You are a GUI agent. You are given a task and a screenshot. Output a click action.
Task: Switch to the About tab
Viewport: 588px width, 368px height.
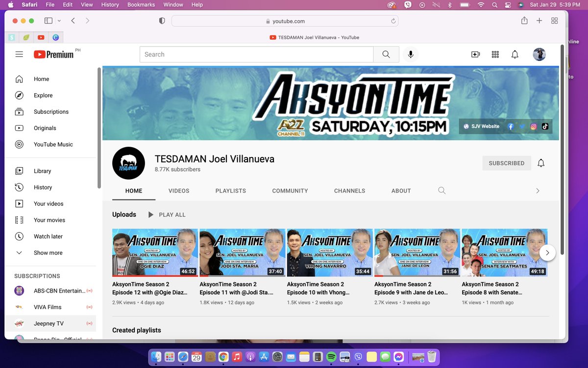tap(401, 191)
